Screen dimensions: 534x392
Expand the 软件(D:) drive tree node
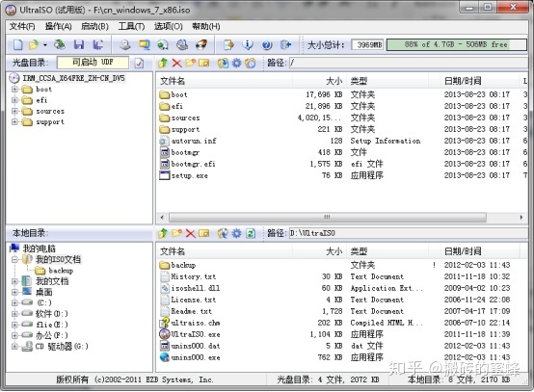(14, 314)
